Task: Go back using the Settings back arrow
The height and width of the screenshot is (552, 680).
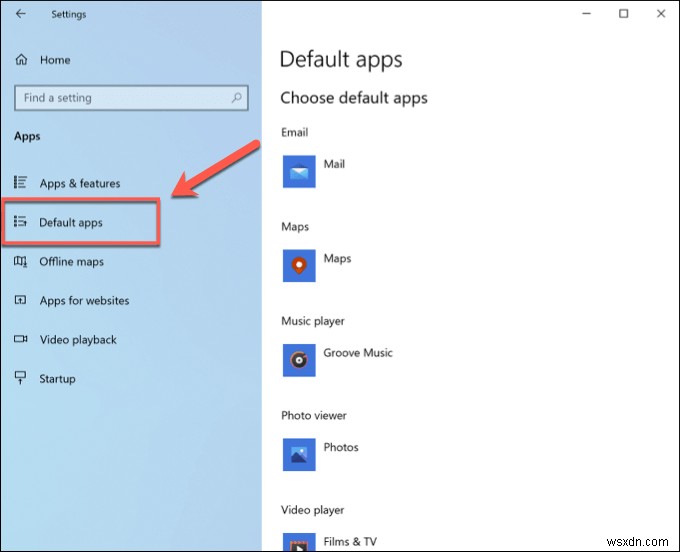Action: pos(20,14)
